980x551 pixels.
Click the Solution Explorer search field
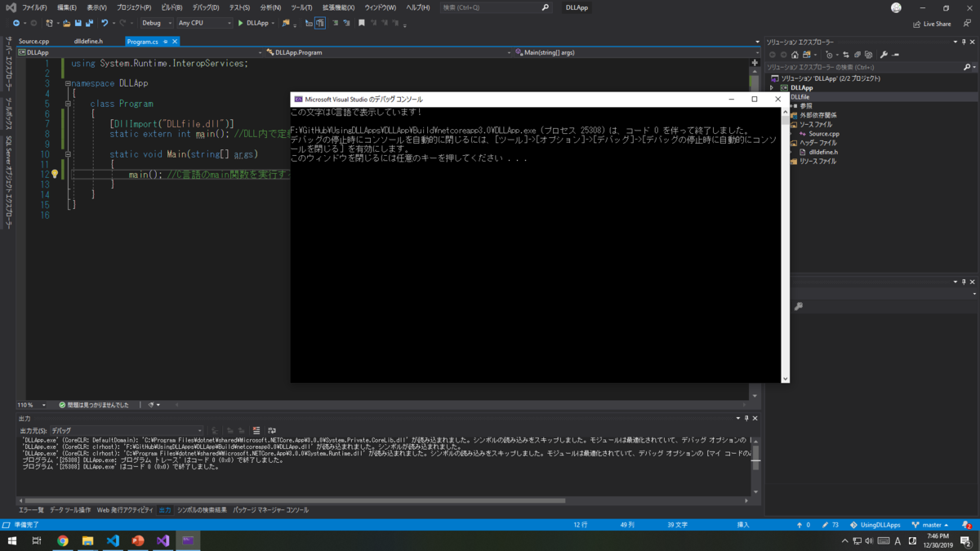[x=864, y=67]
